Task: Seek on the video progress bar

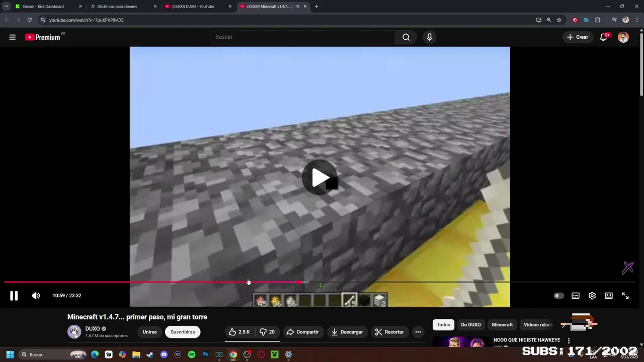Action: coord(319,282)
